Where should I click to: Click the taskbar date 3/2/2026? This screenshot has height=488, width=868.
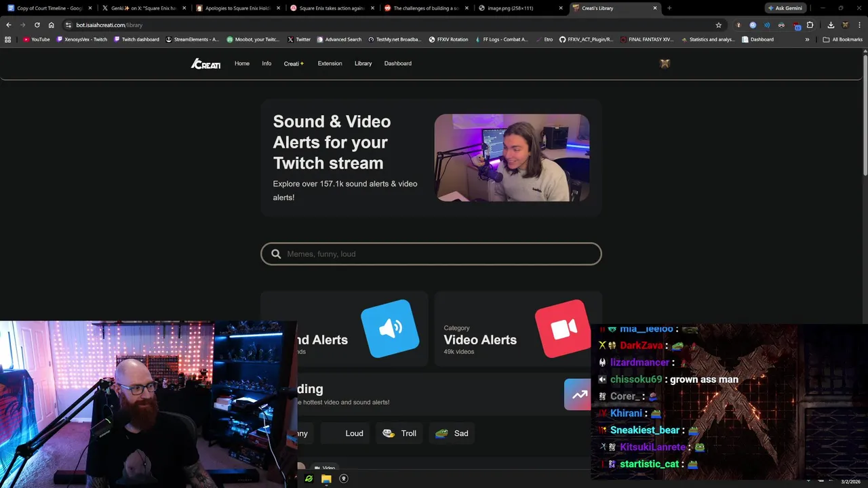click(850, 482)
